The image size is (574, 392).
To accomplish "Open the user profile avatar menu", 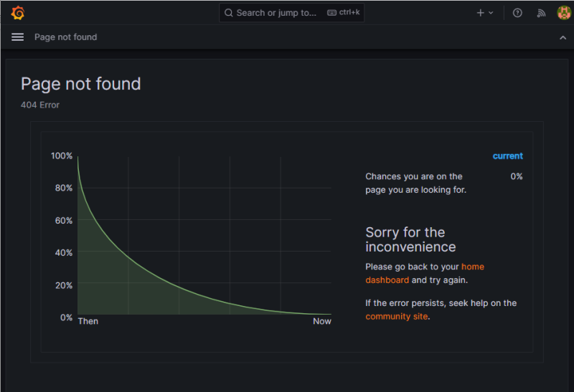I will pos(563,13).
